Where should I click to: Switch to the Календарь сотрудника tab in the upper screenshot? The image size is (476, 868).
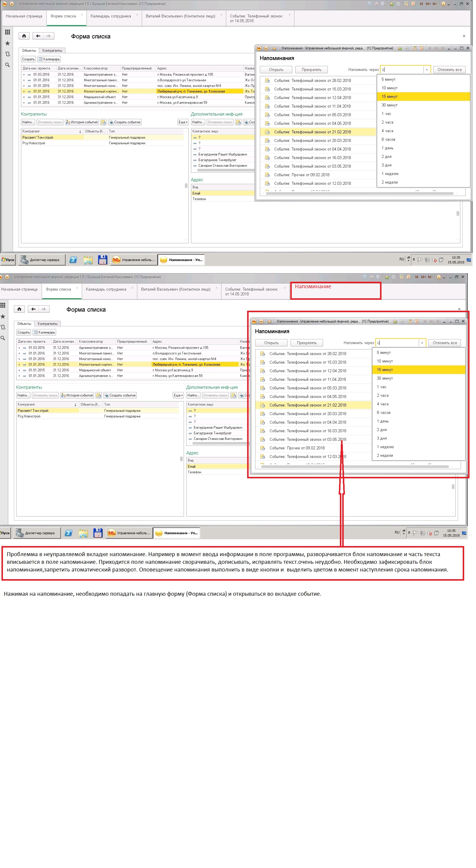111,16
